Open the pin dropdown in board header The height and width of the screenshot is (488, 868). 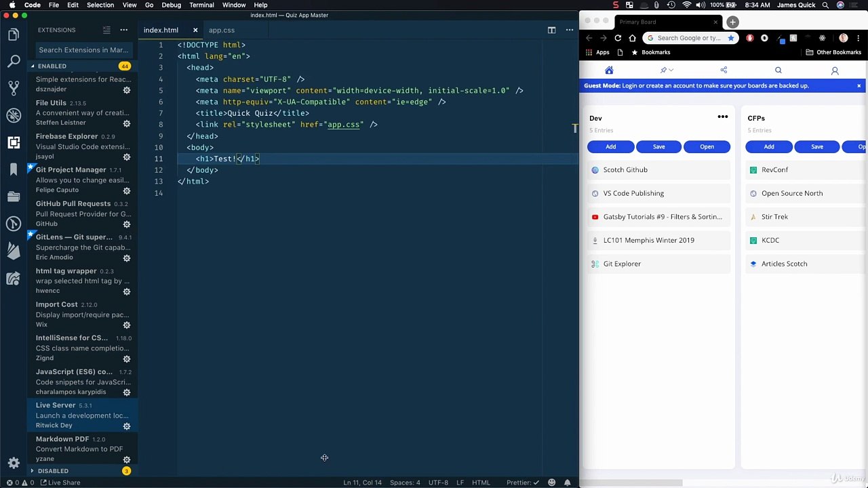pyautogui.click(x=667, y=70)
